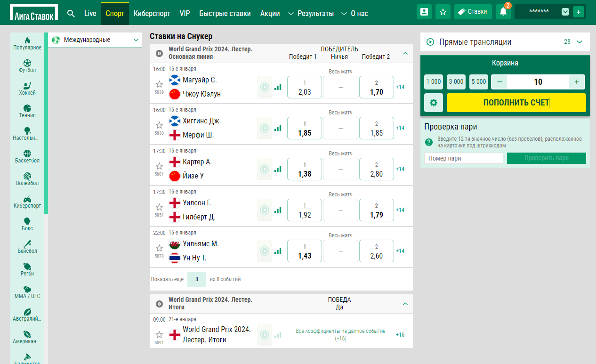Open the Киберспорт header tab
This screenshot has width=596, height=364.
[152, 13]
